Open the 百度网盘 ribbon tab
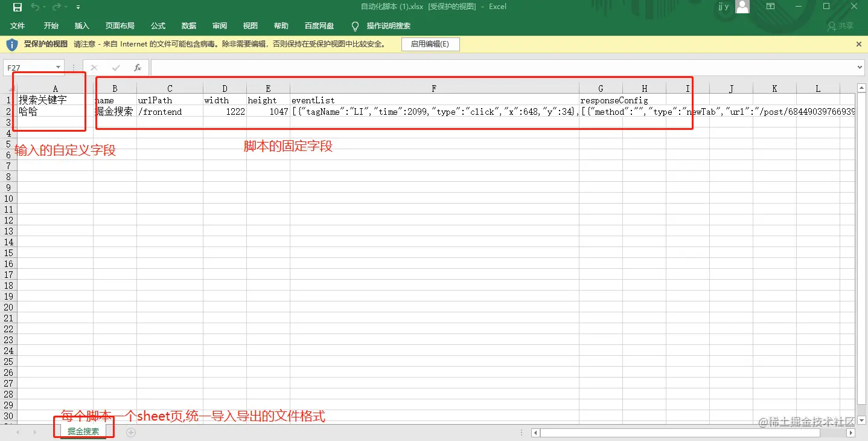Image resolution: width=868 pixels, height=441 pixels. [319, 26]
